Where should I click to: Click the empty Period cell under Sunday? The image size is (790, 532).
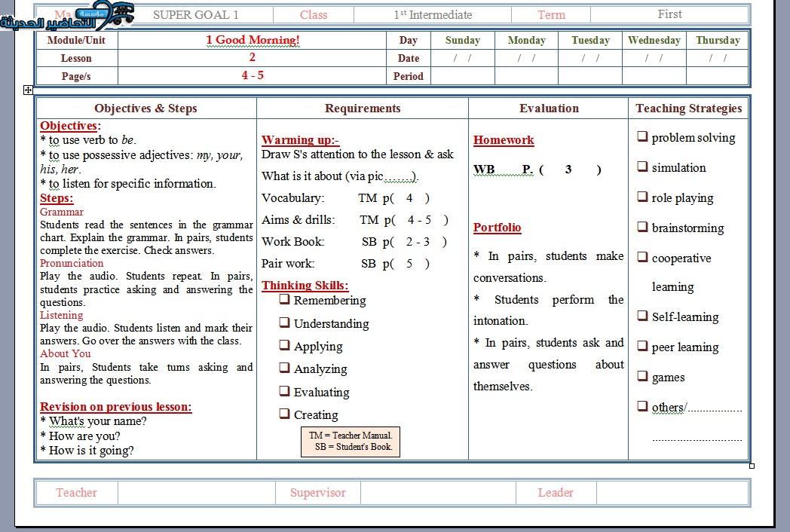pos(463,76)
